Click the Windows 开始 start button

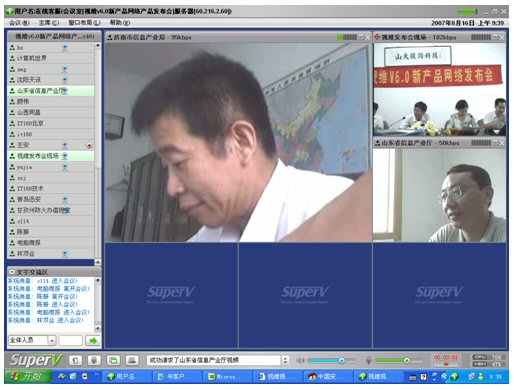click(28, 376)
